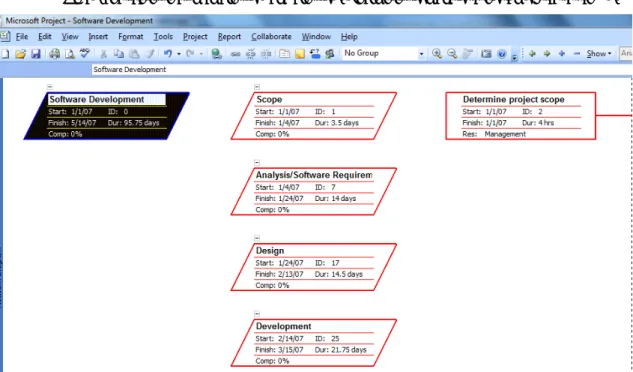This screenshot has height=372, width=633.
Task: Select the Design task box
Action: click(x=314, y=267)
